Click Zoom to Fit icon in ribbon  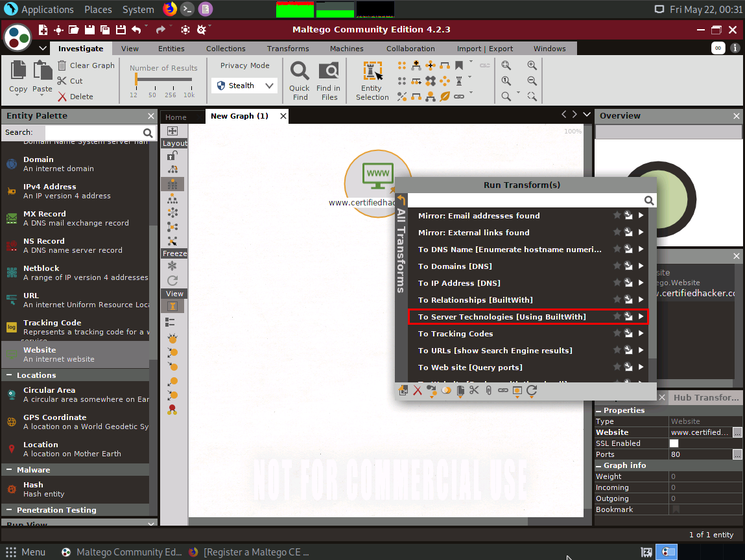[506, 65]
